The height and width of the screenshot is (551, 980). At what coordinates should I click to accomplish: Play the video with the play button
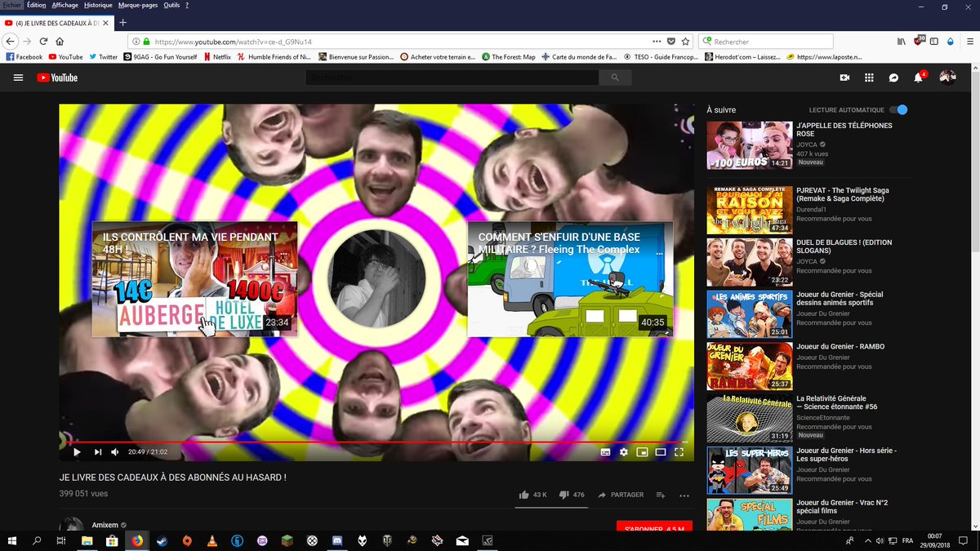(x=77, y=451)
